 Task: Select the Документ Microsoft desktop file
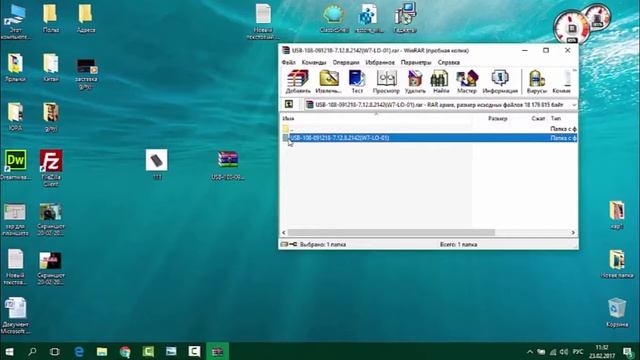coord(16,316)
